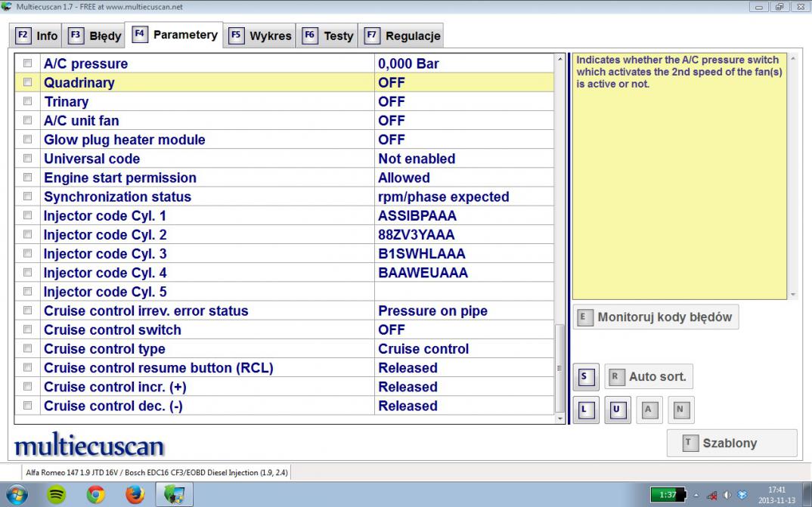Click the speaker volume tray icon
The image size is (812, 507).
(x=727, y=494)
